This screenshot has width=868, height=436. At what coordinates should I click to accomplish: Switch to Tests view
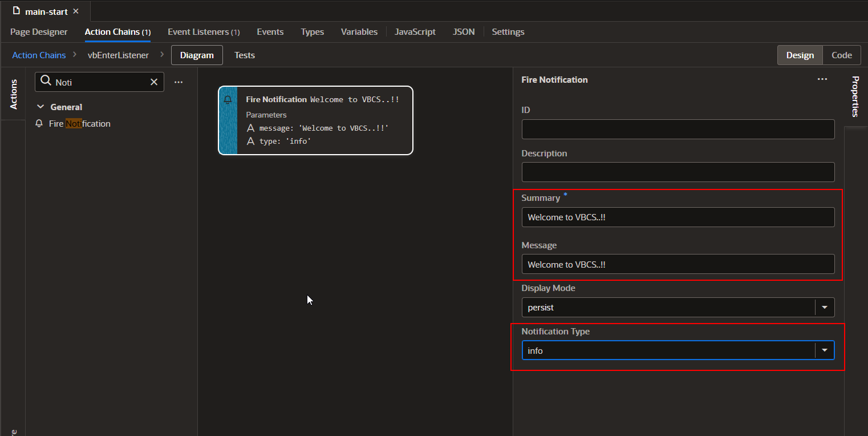coord(245,55)
